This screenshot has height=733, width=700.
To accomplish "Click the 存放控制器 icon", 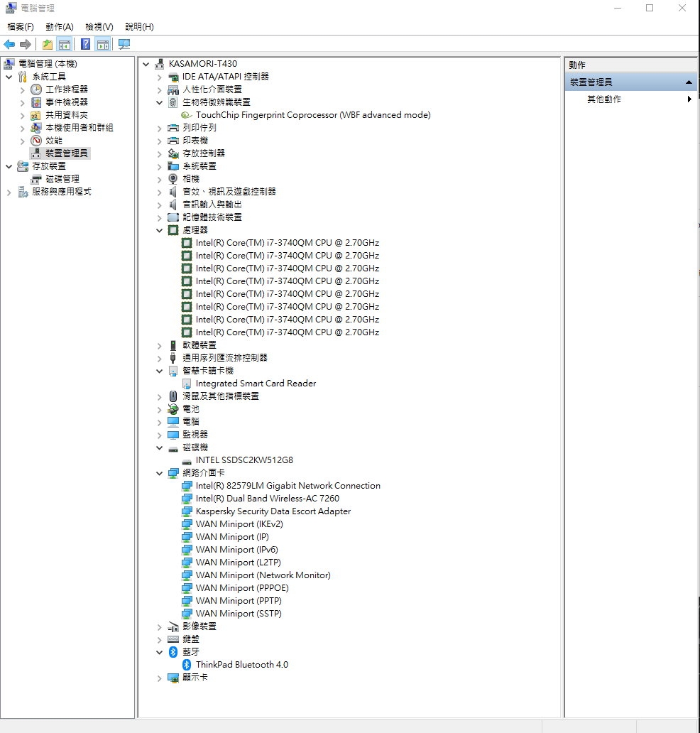I will click(173, 153).
